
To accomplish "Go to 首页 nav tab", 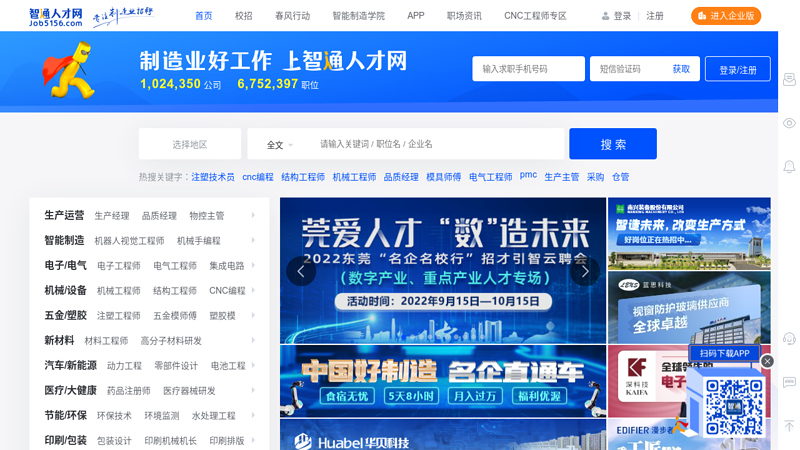I will point(204,16).
